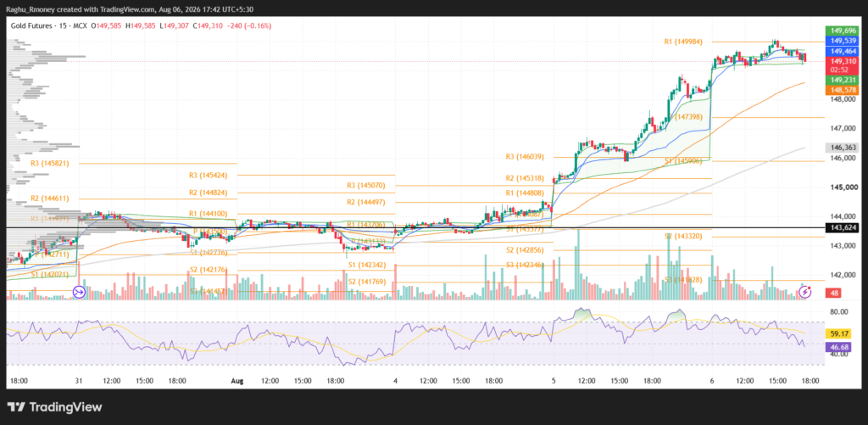Select the gray 146,363 price label
This screenshot has width=868, height=425.
click(842, 148)
